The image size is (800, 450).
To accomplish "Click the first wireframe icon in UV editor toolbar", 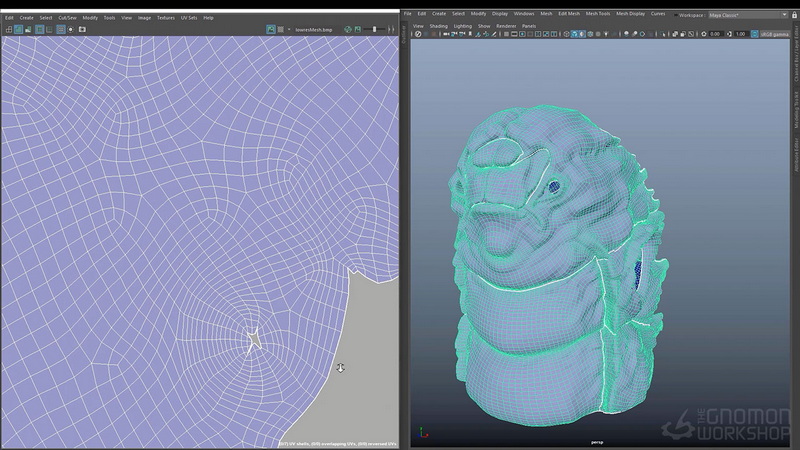I will pyautogui.click(x=9, y=30).
